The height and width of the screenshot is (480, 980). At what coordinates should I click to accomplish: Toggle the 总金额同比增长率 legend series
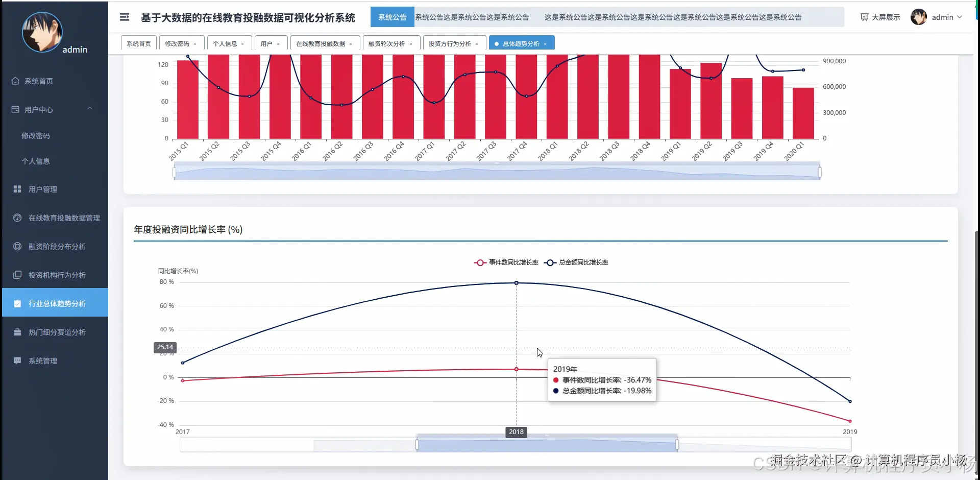576,262
